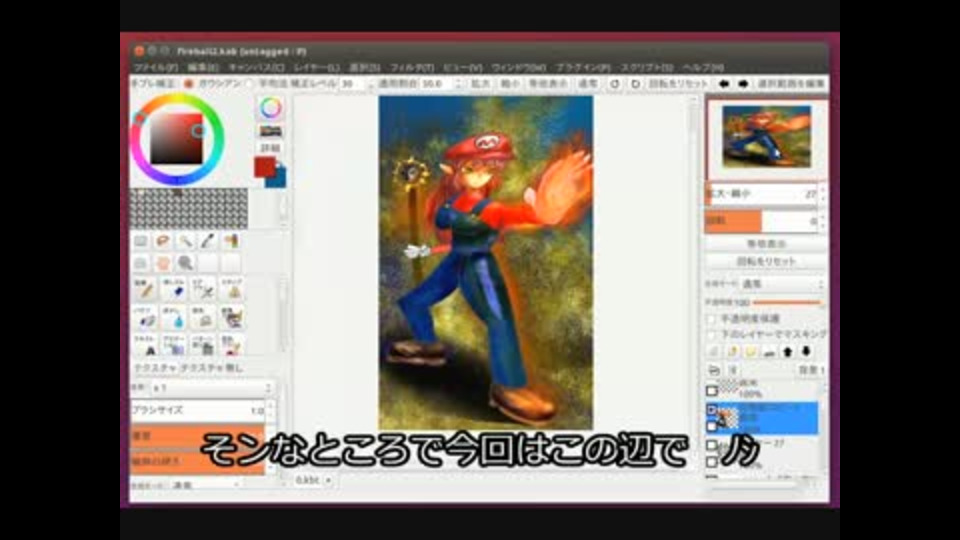Move layer down with arrow icon
The width and height of the screenshot is (960, 540).
click(x=806, y=351)
